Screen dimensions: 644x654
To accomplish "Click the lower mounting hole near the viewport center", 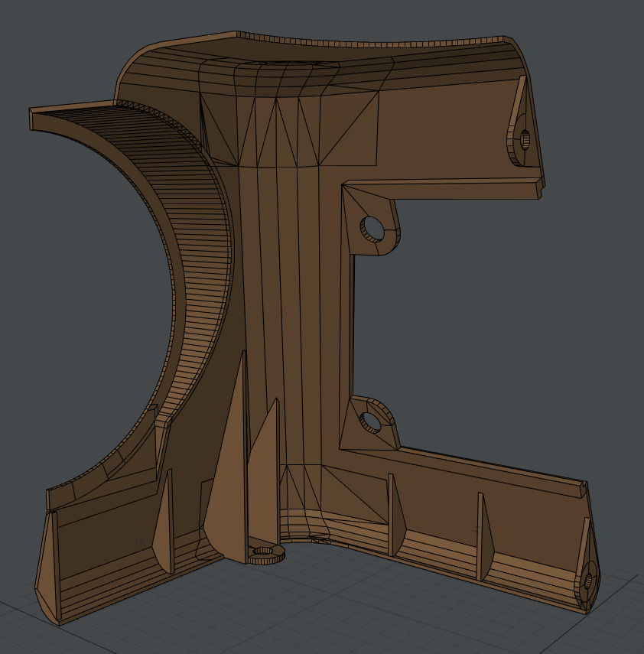I will pos(370,421).
